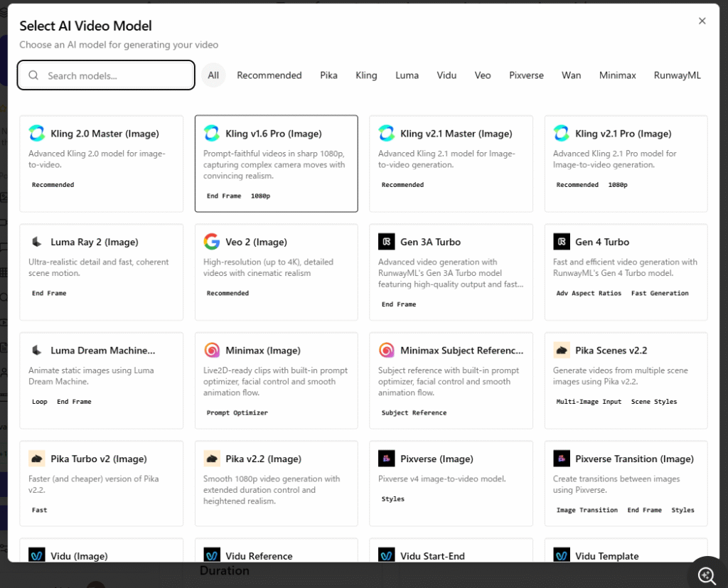
Task: Click End Frame tag on Luma Ray 2
Action: tap(49, 293)
